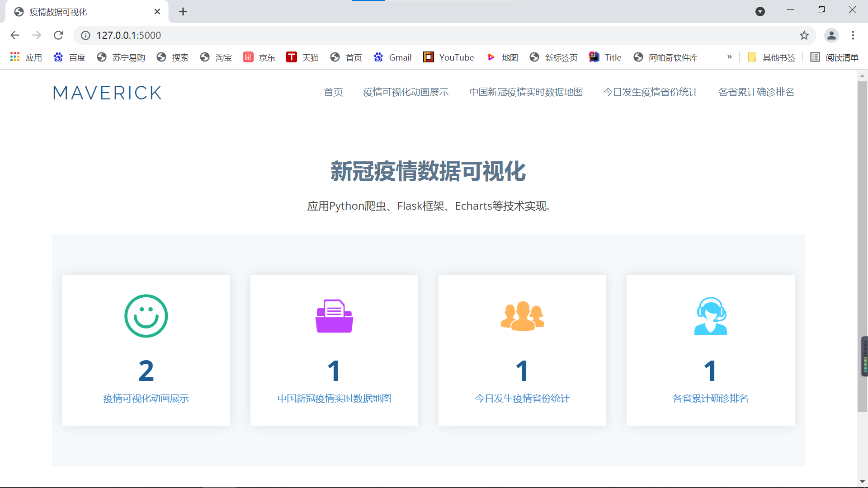Click the MAVERICK logo link
868x488 pixels.
(107, 93)
